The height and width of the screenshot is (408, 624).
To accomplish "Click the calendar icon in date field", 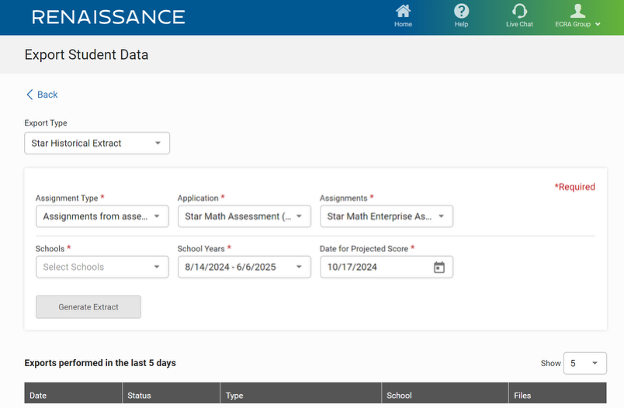I will point(438,267).
